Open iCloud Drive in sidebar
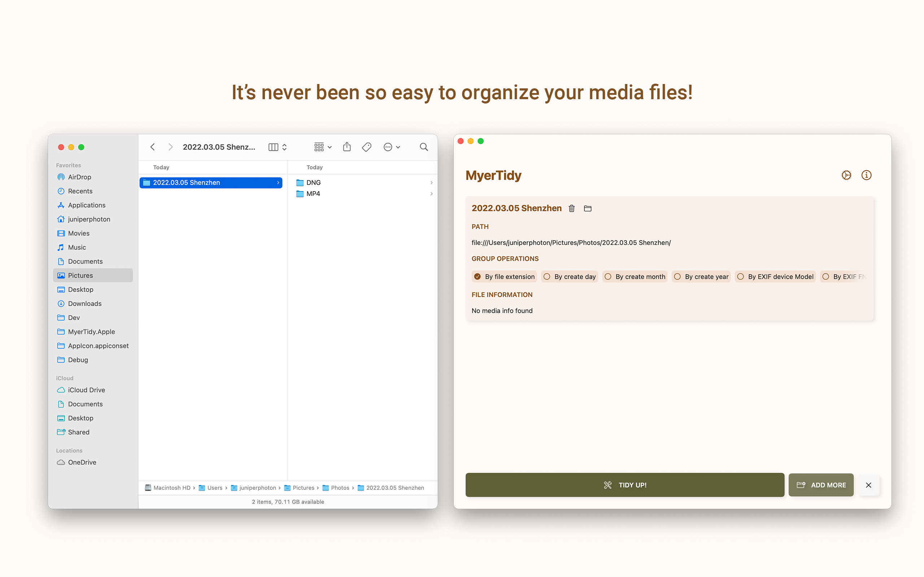 [x=86, y=390]
